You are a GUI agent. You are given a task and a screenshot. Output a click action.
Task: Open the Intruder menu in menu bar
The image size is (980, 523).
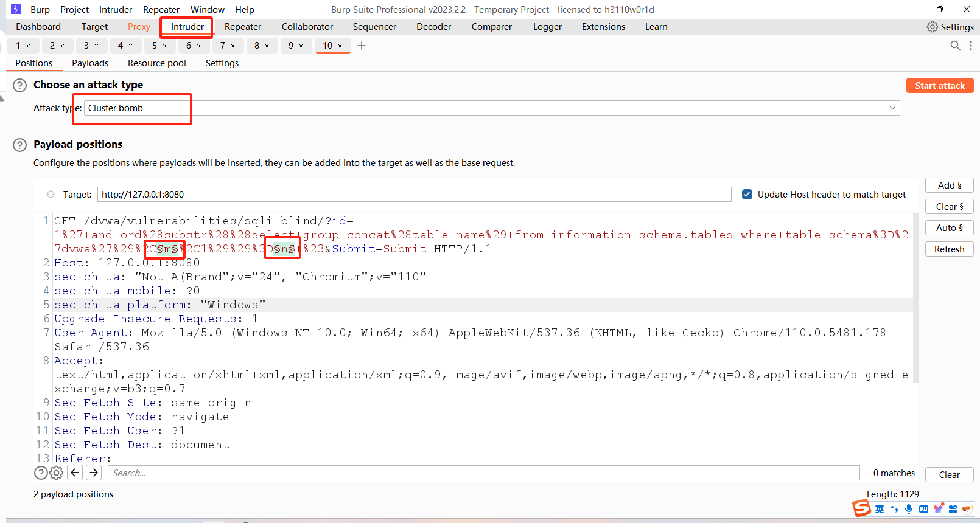(116, 10)
